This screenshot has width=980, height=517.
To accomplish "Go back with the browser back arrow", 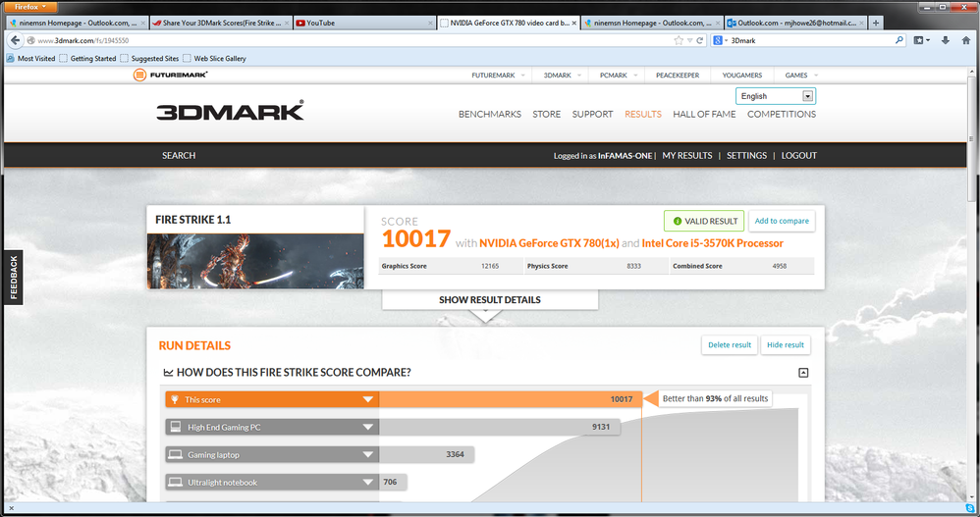I will click(16, 40).
